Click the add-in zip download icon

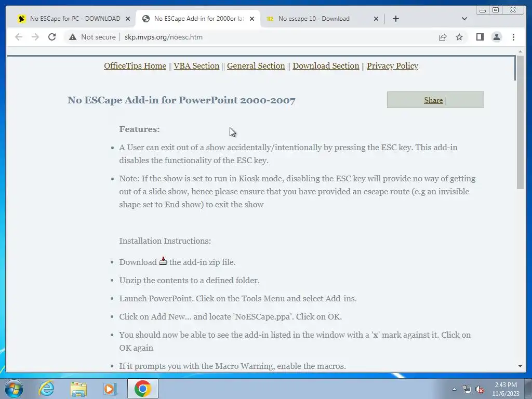(x=163, y=261)
